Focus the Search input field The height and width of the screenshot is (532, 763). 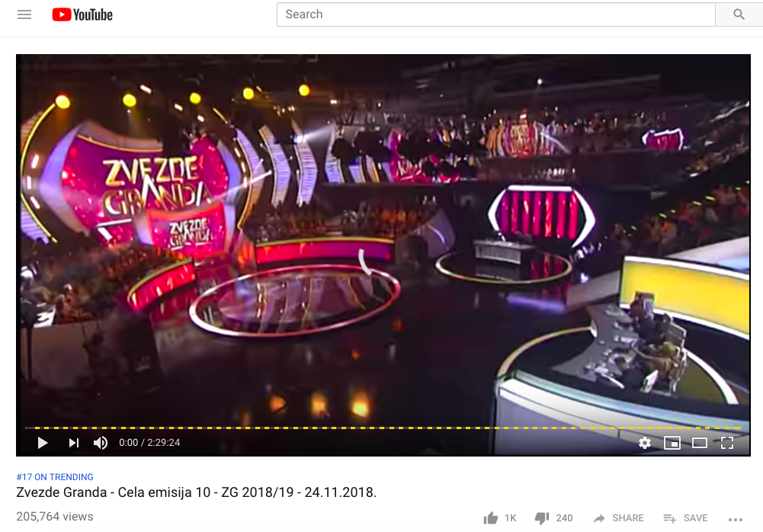pos(496,14)
